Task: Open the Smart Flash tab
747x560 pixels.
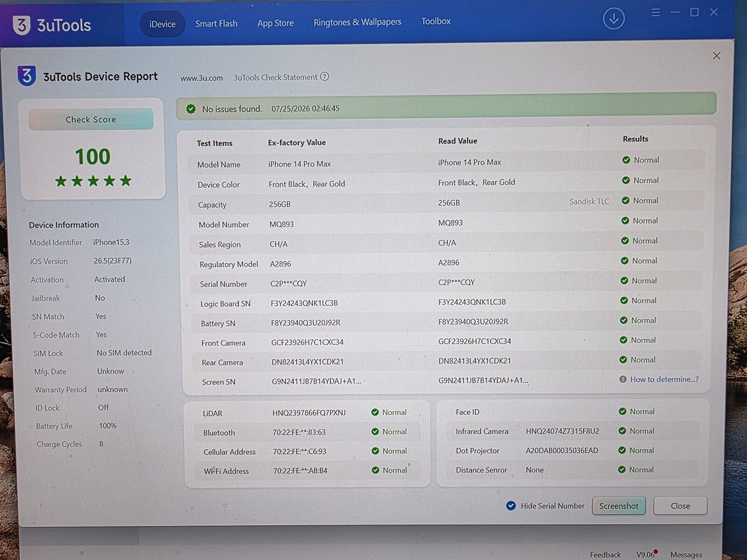Action: pos(216,23)
